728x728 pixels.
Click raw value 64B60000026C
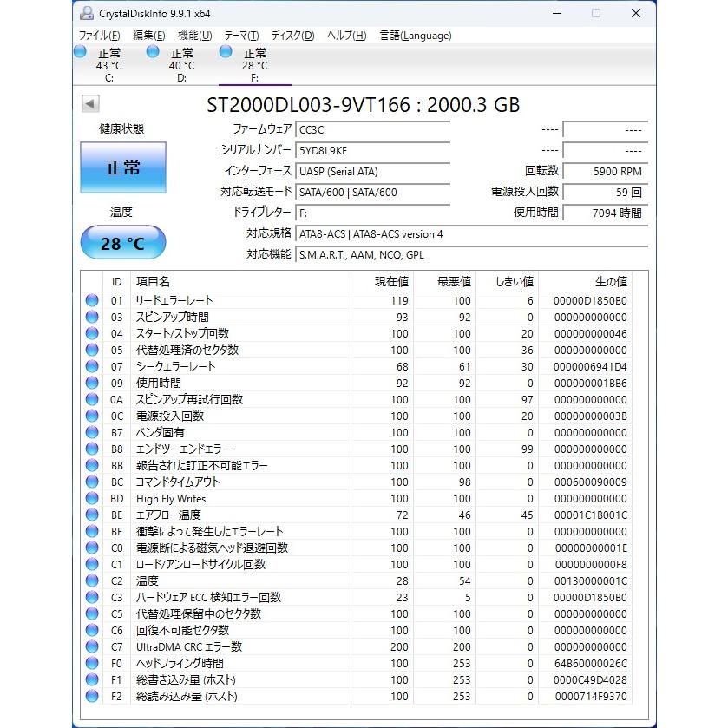(x=590, y=664)
